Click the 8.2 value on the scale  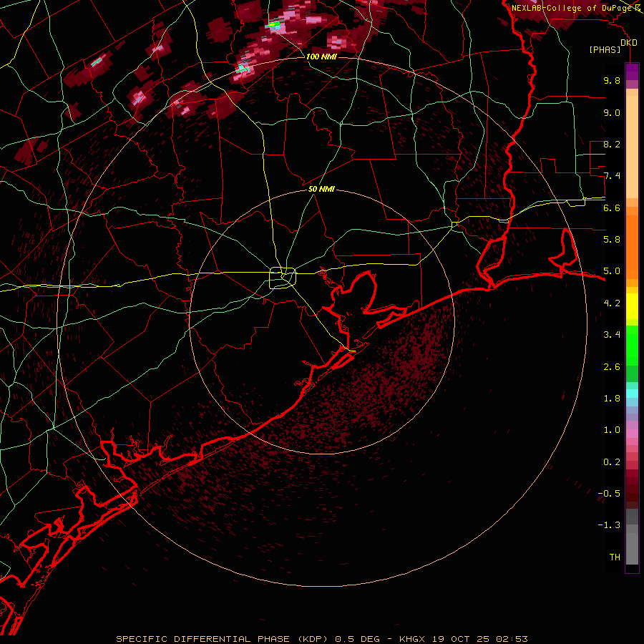coord(612,144)
